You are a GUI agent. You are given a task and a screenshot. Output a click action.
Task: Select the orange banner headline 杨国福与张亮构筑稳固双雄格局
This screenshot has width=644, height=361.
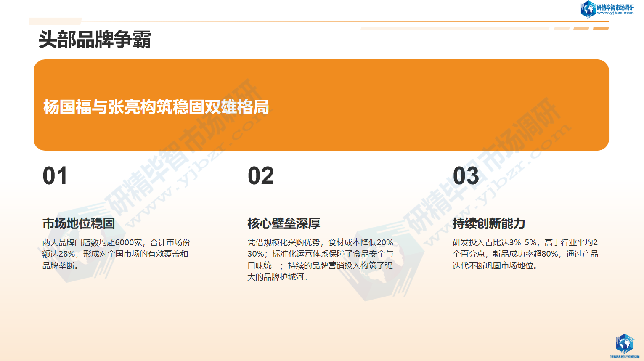click(x=156, y=107)
